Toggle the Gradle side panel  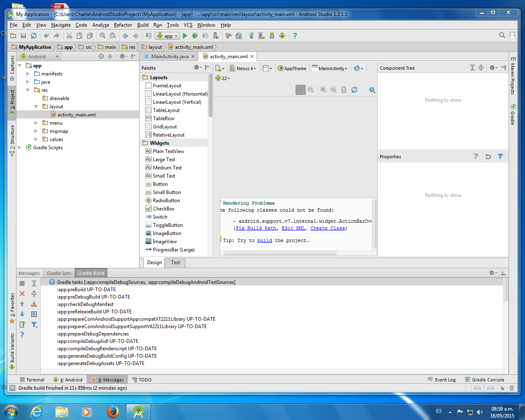point(513,115)
